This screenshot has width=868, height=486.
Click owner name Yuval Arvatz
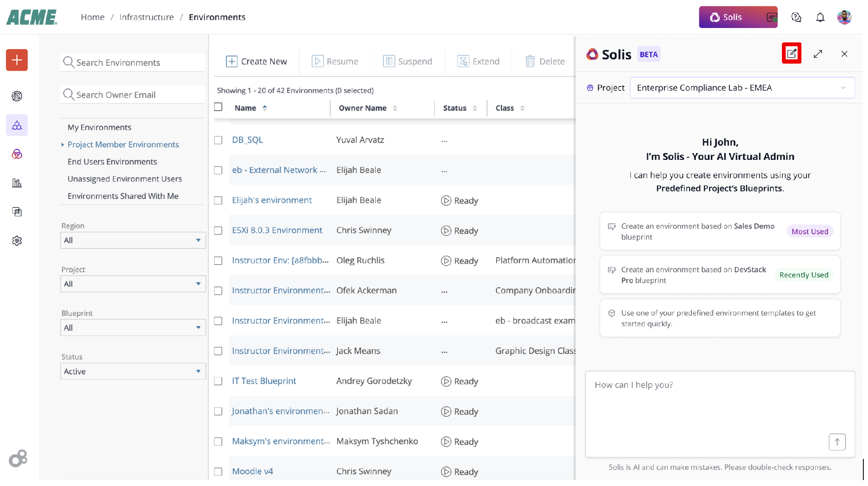[360, 140]
